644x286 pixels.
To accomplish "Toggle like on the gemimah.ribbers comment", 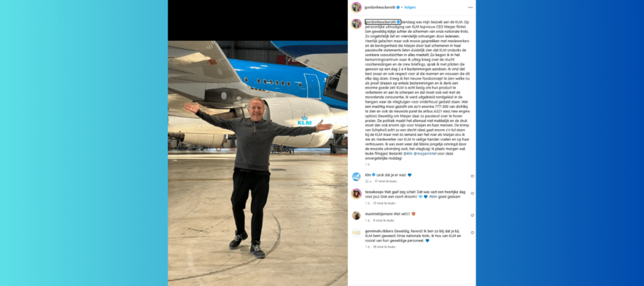I will coord(472,232).
